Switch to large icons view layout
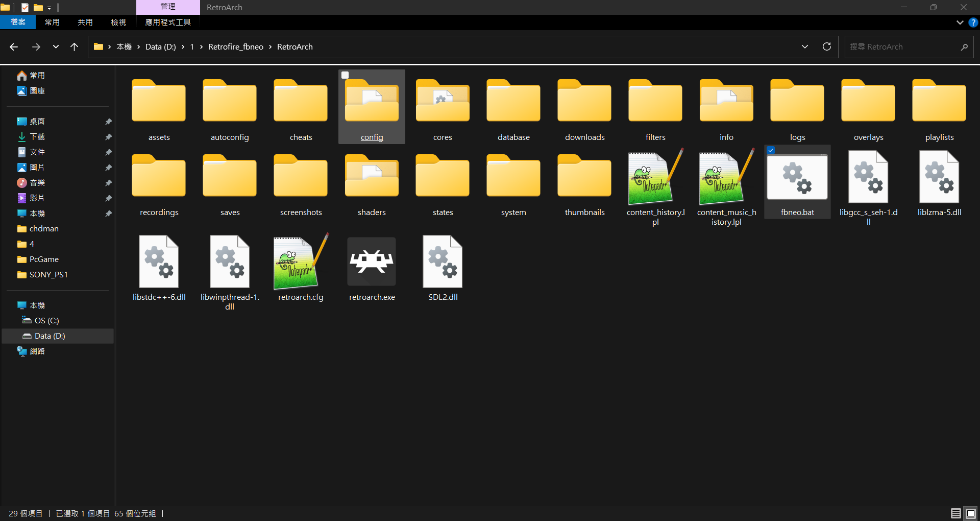This screenshot has height=521, width=980. [x=971, y=513]
